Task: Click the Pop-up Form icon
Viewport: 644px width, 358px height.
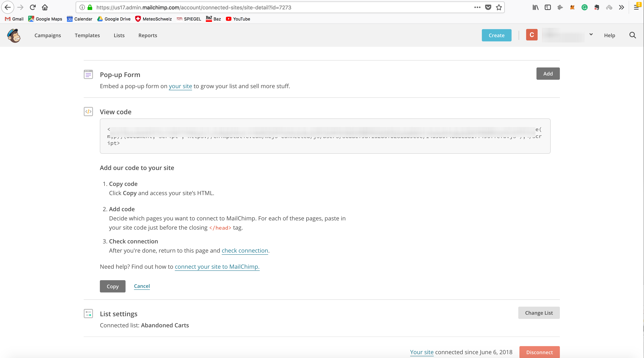Action: point(88,74)
